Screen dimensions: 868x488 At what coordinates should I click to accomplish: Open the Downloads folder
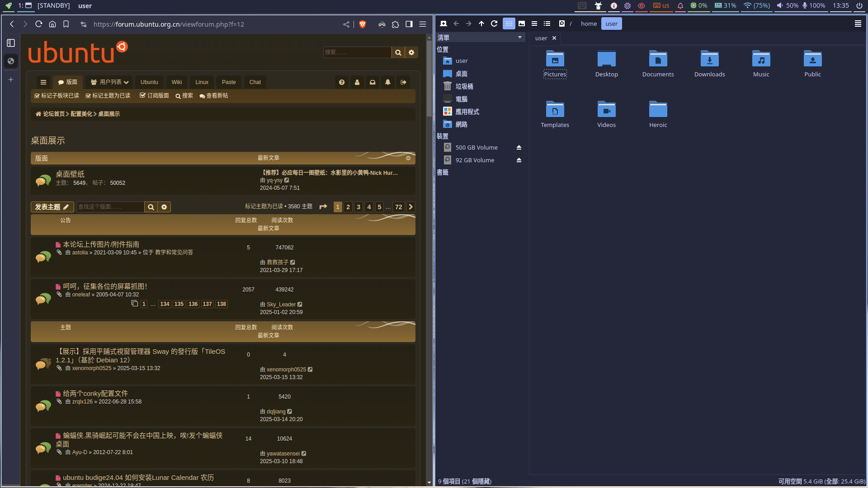pyautogui.click(x=710, y=64)
